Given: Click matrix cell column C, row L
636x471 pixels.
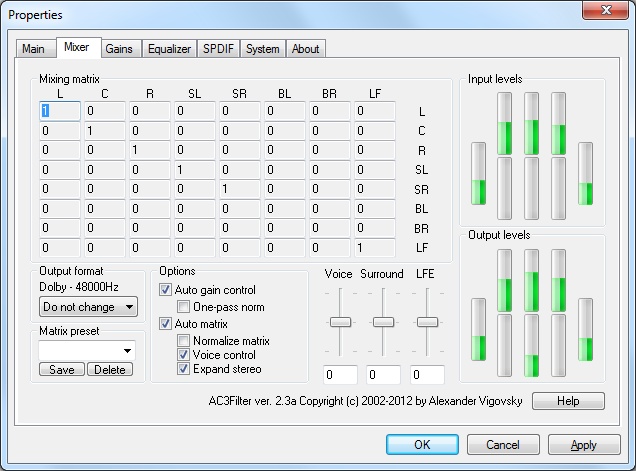Looking at the screenshot, I should point(105,111).
